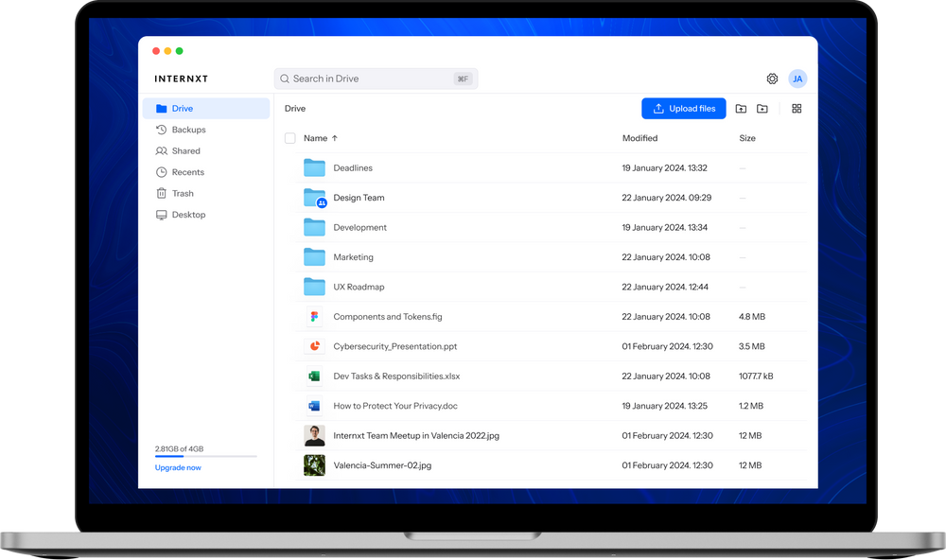The image size is (946, 560).
Task: Click the Upload files button
Action: (683, 108)
